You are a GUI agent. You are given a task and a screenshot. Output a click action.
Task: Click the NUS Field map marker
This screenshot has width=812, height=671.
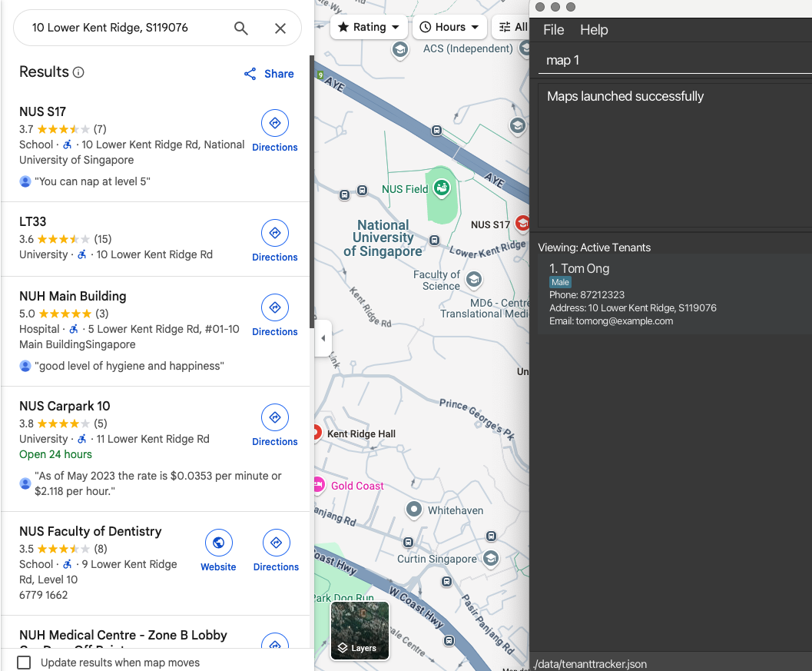(442, 188)
